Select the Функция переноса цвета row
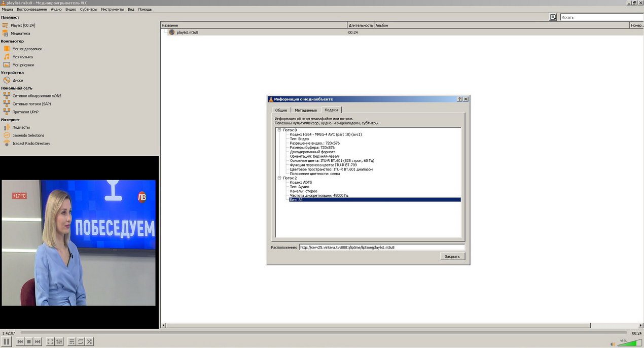 323,165
